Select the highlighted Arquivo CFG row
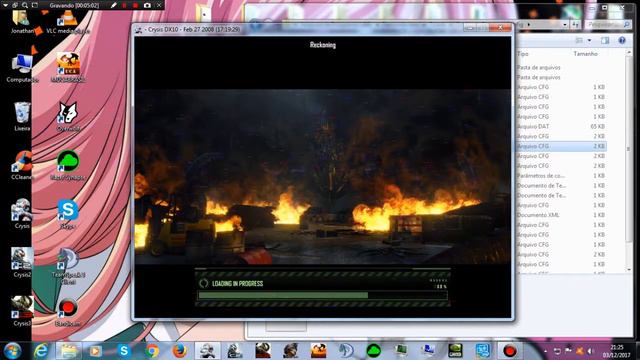Image resolution: width=640 pixels, height=360 pixels. [561, 146]
